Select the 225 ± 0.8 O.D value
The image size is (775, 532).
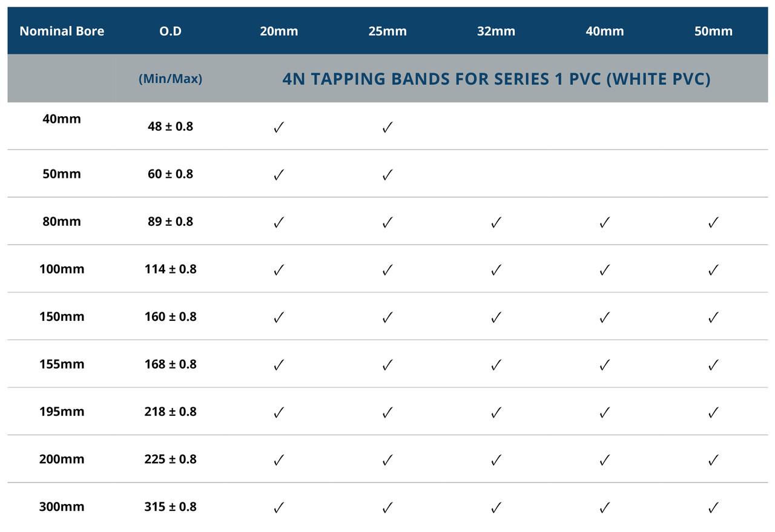170,459
